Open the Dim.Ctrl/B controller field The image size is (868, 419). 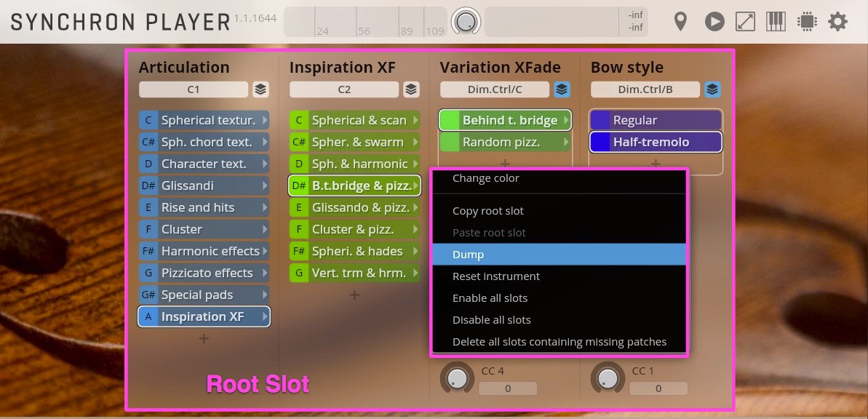point(645,89)
